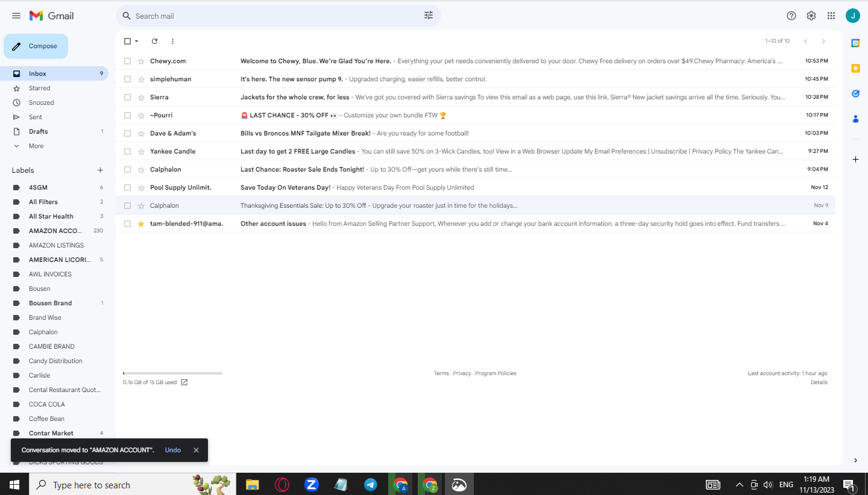The width and height of the screenshot is (868, 495).
Task: Star the Chewy.com email
Action: (141, 61)
